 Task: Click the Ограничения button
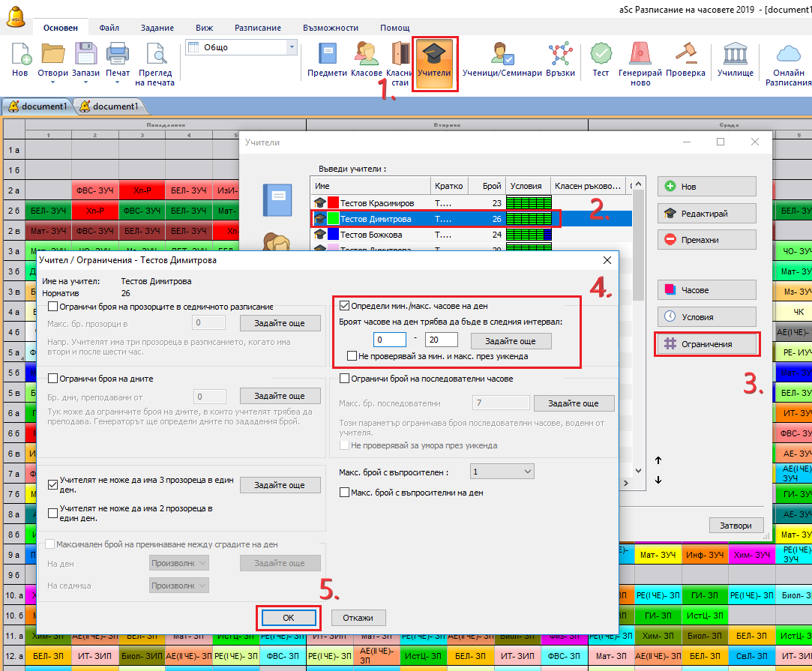706,344
